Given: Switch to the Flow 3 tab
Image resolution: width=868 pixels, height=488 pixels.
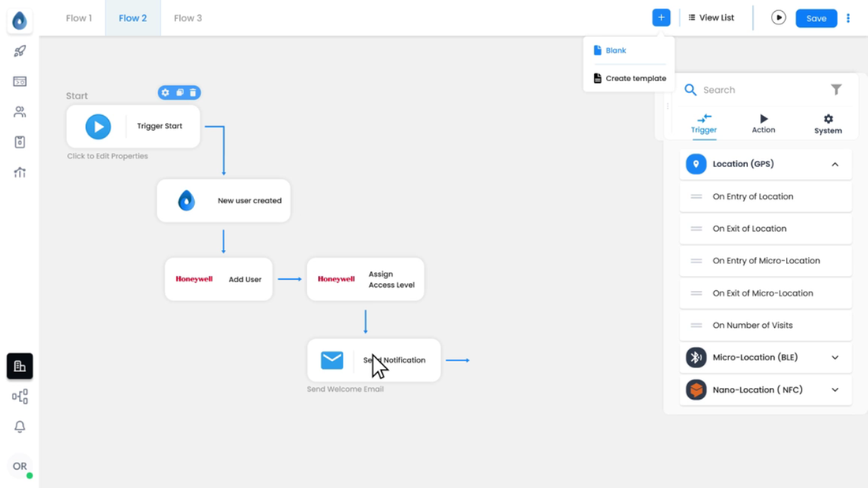Looking at the screenshot, I should coord(188,18).
